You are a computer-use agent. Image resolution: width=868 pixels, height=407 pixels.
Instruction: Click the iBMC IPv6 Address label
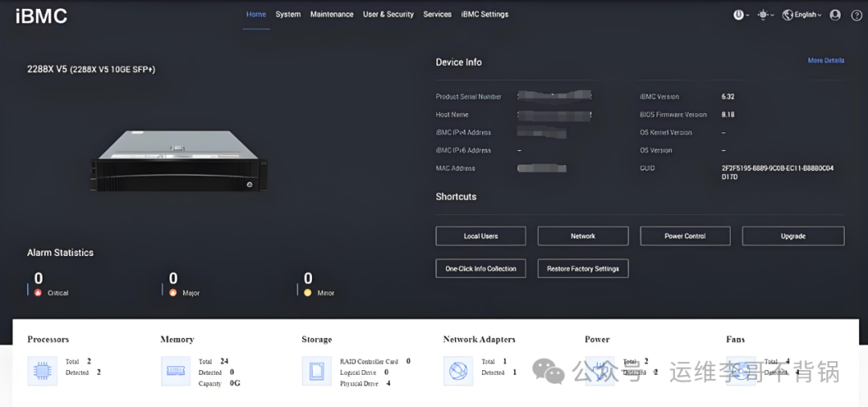(x=463, y=150)
